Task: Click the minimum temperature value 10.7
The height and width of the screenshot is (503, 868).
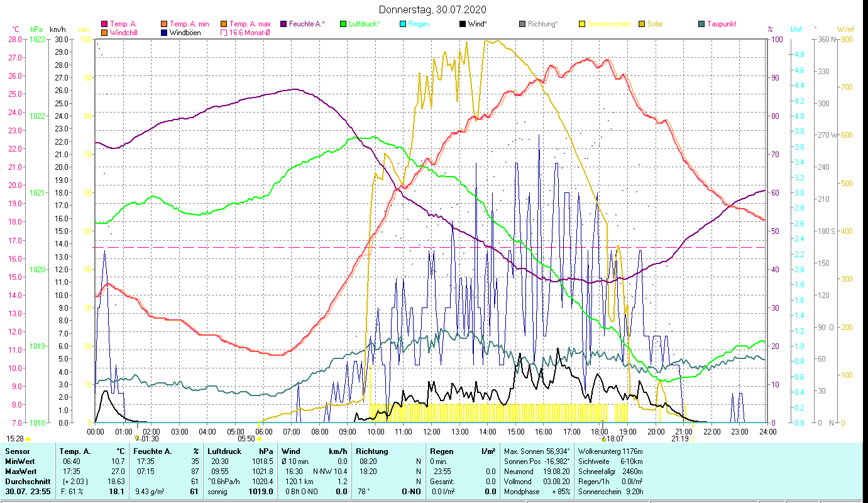Action: click(x=119, y=462)
